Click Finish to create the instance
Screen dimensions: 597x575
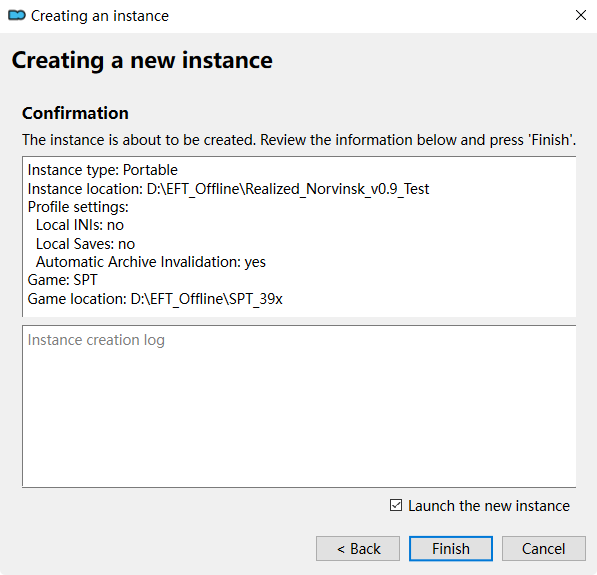click(x=451, y=548)
